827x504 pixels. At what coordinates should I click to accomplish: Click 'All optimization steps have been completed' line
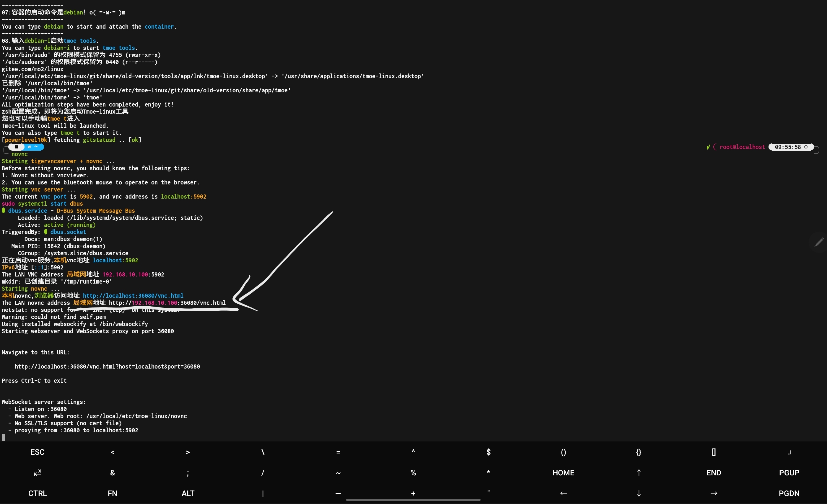point(88,104)
